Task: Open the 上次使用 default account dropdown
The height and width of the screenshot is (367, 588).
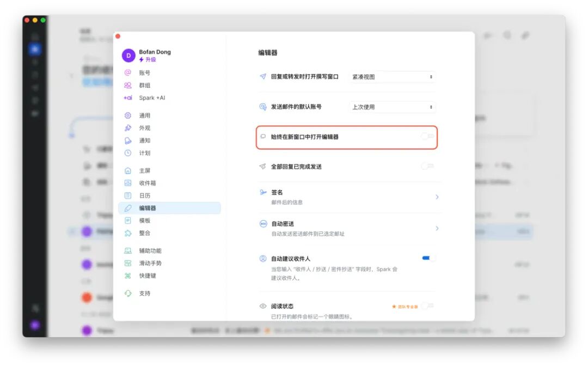Action: (x=392, y=107)
